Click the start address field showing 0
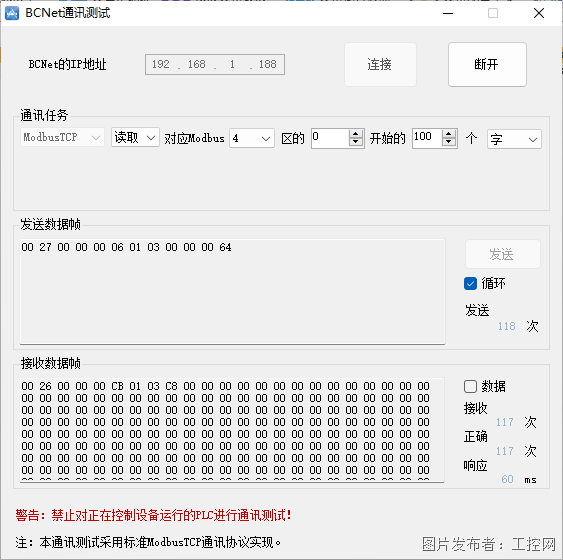 (x=330, y=138)
